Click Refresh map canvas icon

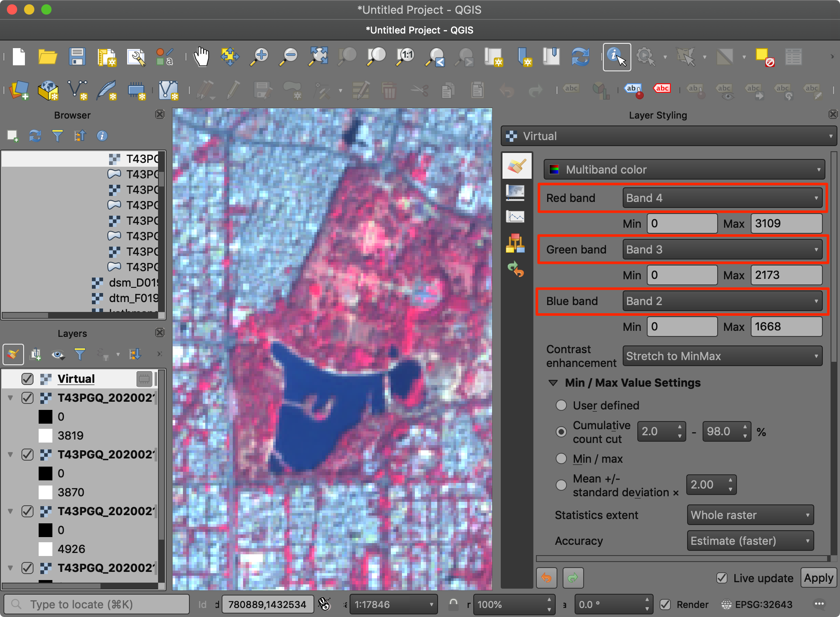[580, 57]
